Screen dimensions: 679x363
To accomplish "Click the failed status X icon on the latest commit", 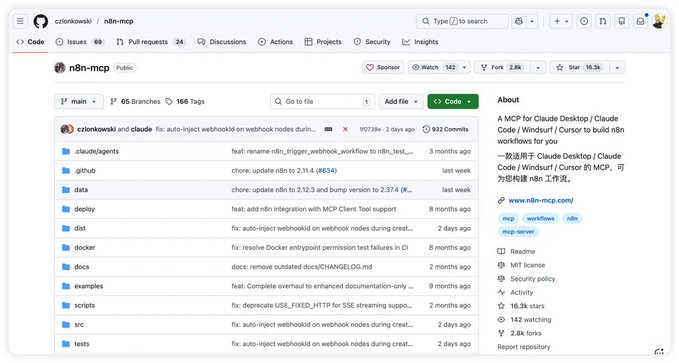I will tap(345, 129).
